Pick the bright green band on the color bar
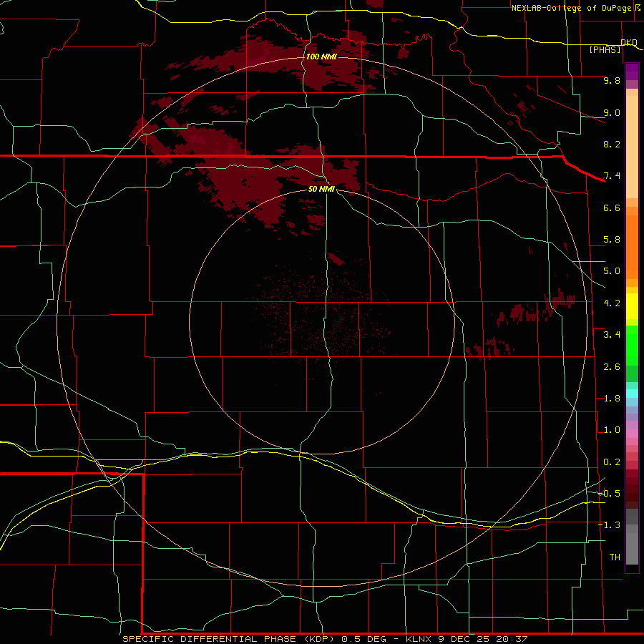Screen dimensions: 644x644 (x=632, y=345)
